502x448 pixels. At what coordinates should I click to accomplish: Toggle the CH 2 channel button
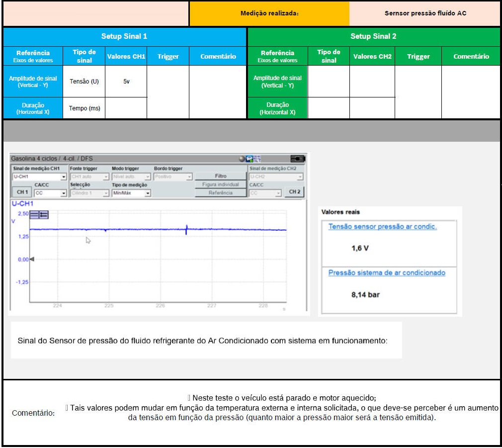tap(294, 192)
